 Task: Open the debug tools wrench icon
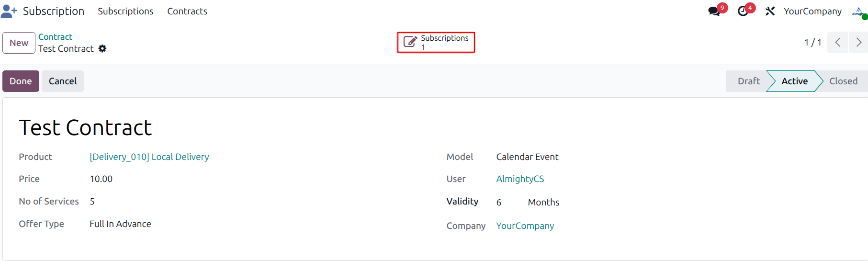click(x=770, y=11)
